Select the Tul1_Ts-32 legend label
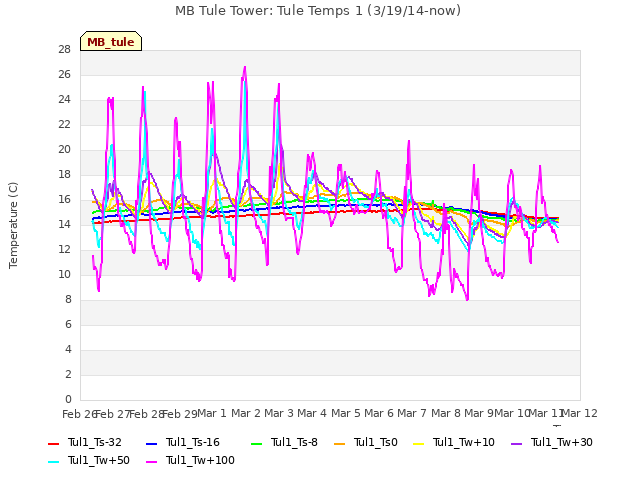The height and width of the screenshot is (480, 640). tap(95, 442)
